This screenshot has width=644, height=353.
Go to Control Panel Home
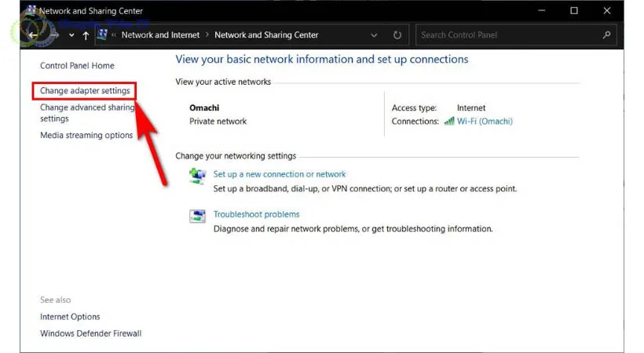77,66
